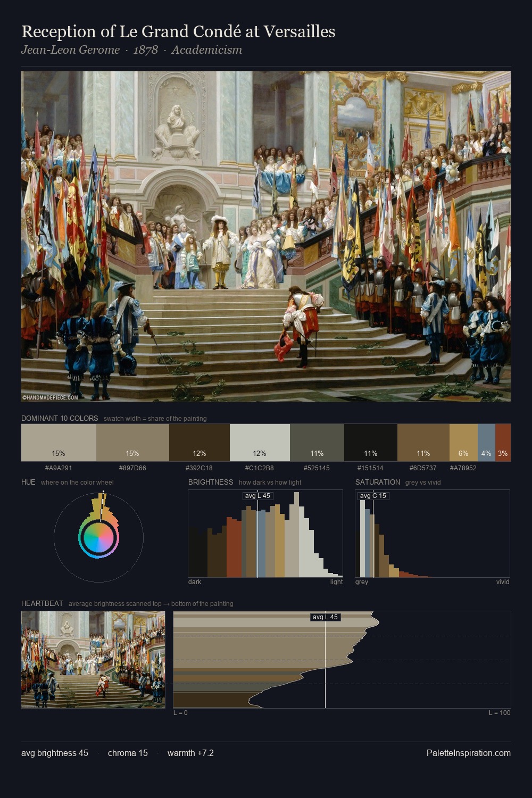Click the heartbeat brightness profile chart
Screen dimensions: 532x798
342,660
